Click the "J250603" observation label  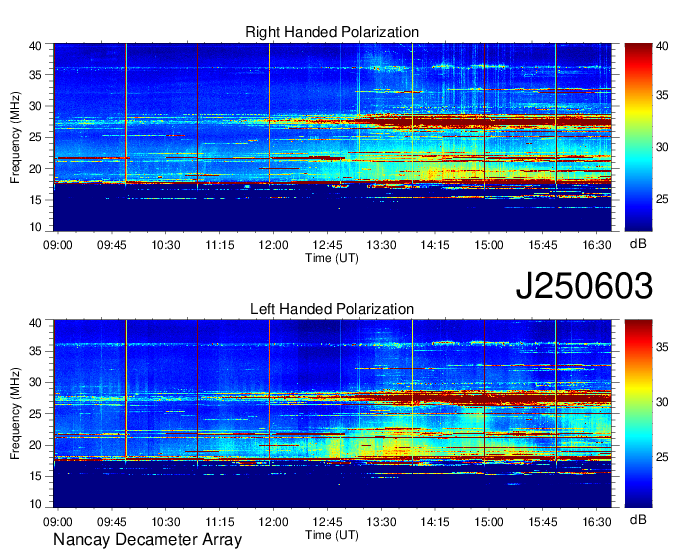click(584, 286)
